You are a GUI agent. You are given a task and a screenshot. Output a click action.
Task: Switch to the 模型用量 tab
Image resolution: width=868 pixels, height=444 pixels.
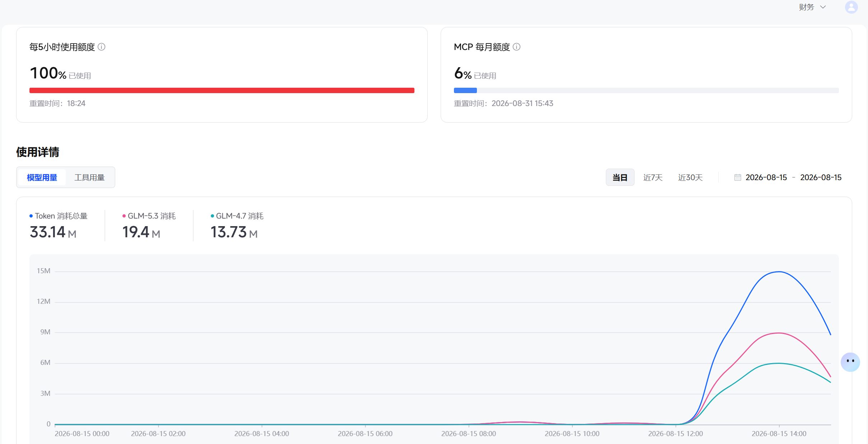[x=42, y=177]
